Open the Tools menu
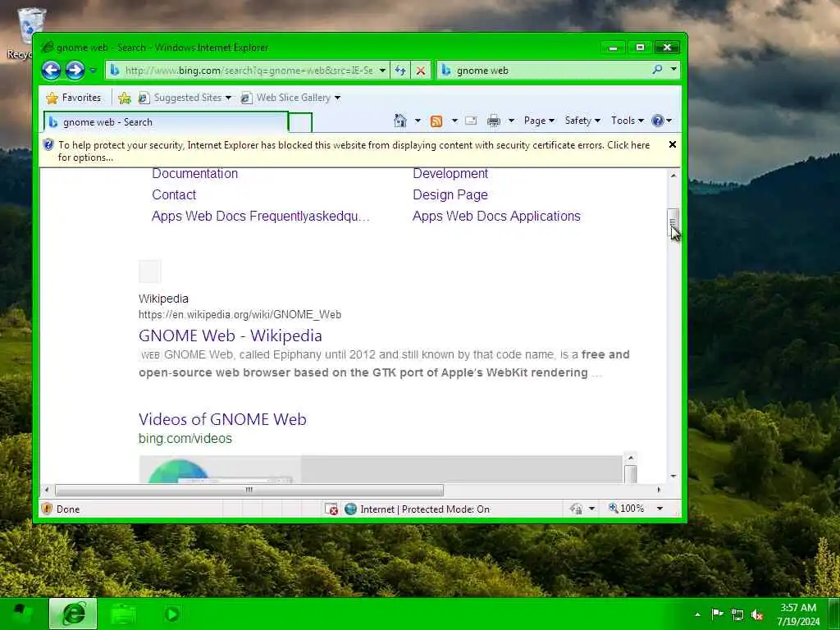Viewport: 840px width, 630px height. (x=628, y=121)
